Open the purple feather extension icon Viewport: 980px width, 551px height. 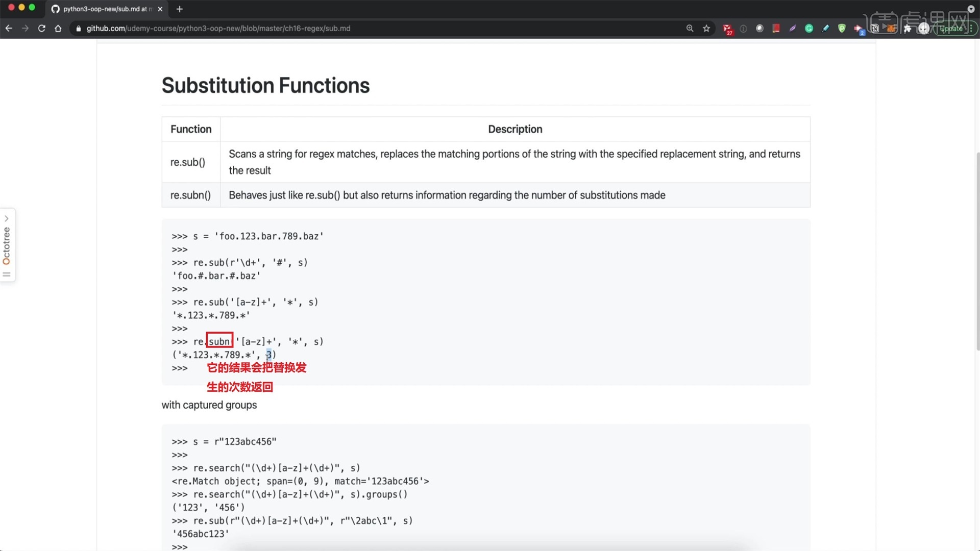[x=792, y=29]
